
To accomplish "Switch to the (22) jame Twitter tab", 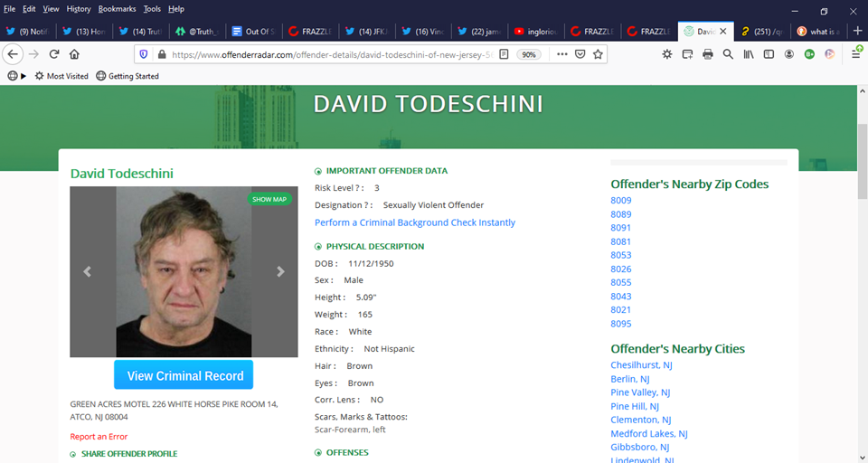I will [x=480, y=32].
